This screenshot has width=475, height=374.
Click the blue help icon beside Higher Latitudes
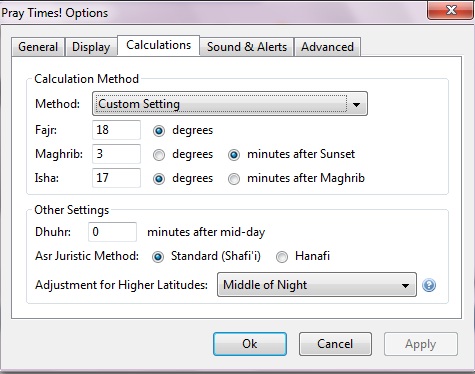point(429,285)
